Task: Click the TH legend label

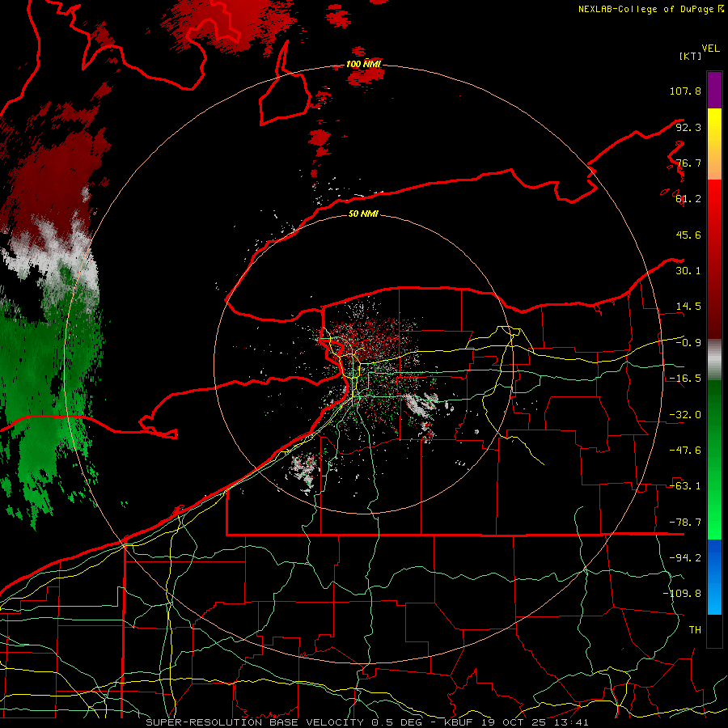Action: (695, 629)
